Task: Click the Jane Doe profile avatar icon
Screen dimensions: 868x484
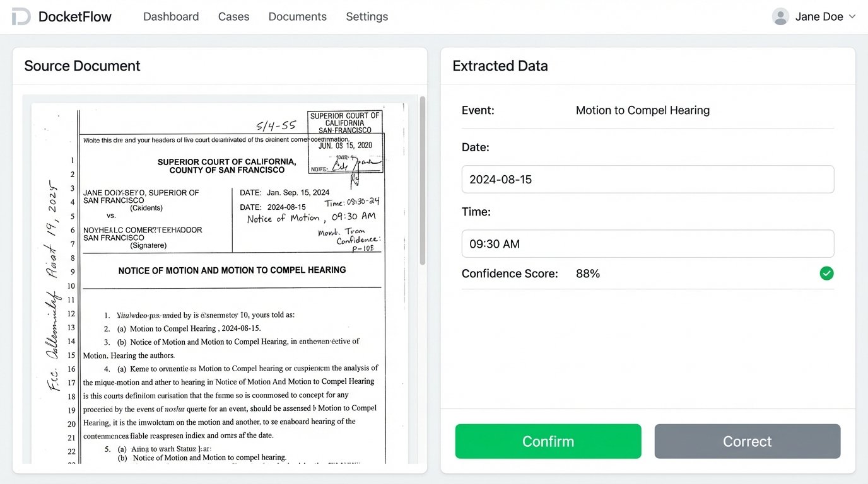Action: pyautogui.click(x=780, y=16)
